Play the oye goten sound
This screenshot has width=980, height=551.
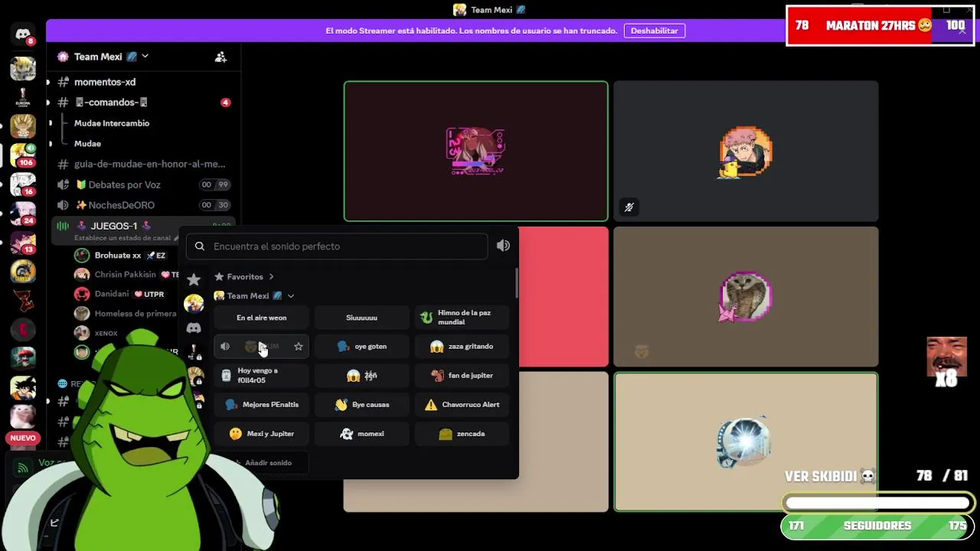(361, 347)
